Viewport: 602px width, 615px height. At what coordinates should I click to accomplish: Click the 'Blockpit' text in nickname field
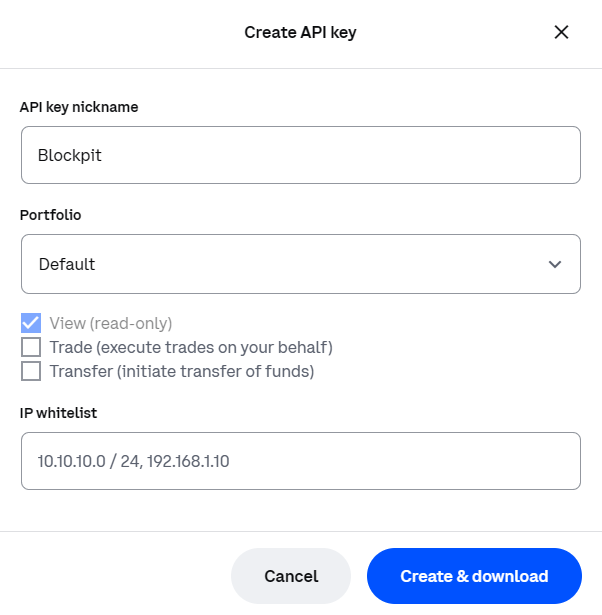pos(69,155)
